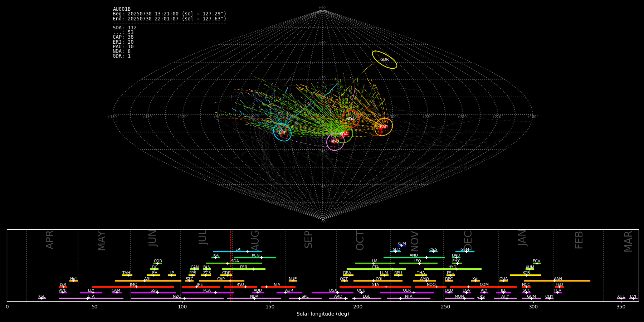This screenshot has height=322, width=644.
Task: Click the orange AAN shower bar in timeline
Action: [x=557, y=281]
